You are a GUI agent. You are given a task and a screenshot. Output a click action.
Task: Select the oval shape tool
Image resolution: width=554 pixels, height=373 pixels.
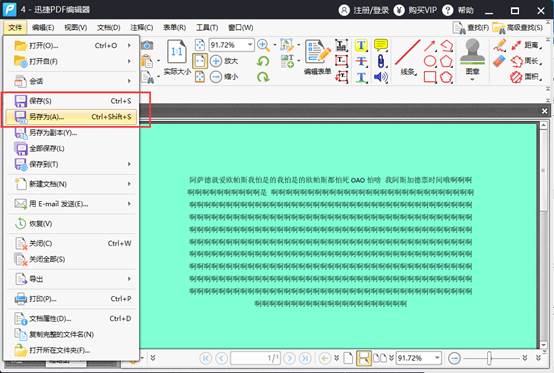point(430,61)
